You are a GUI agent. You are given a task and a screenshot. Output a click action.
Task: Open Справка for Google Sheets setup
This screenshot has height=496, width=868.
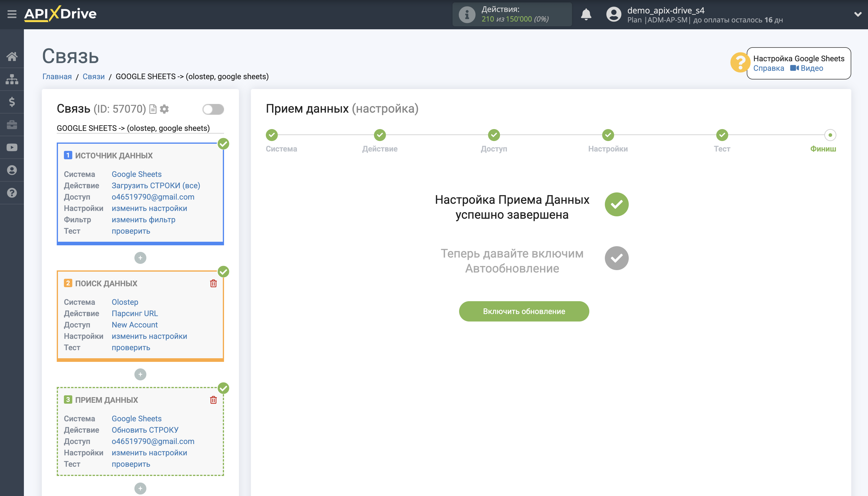point(769,68)
